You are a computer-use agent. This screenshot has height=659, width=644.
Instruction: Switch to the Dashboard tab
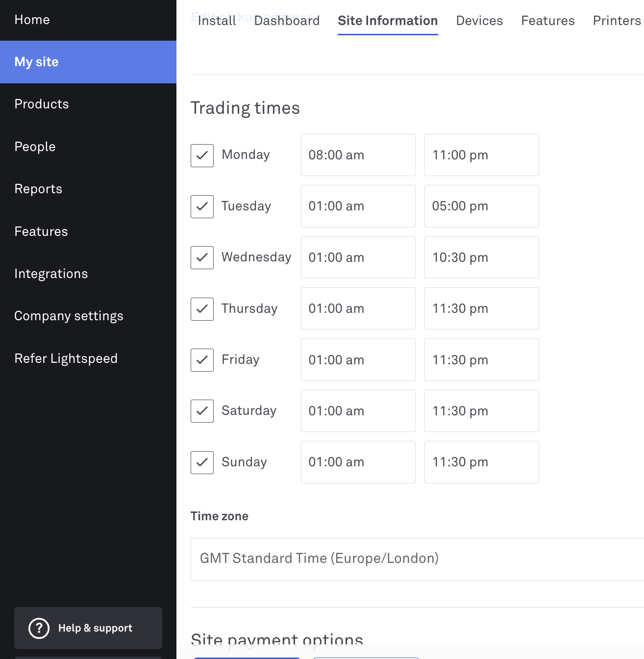point(287,21)
